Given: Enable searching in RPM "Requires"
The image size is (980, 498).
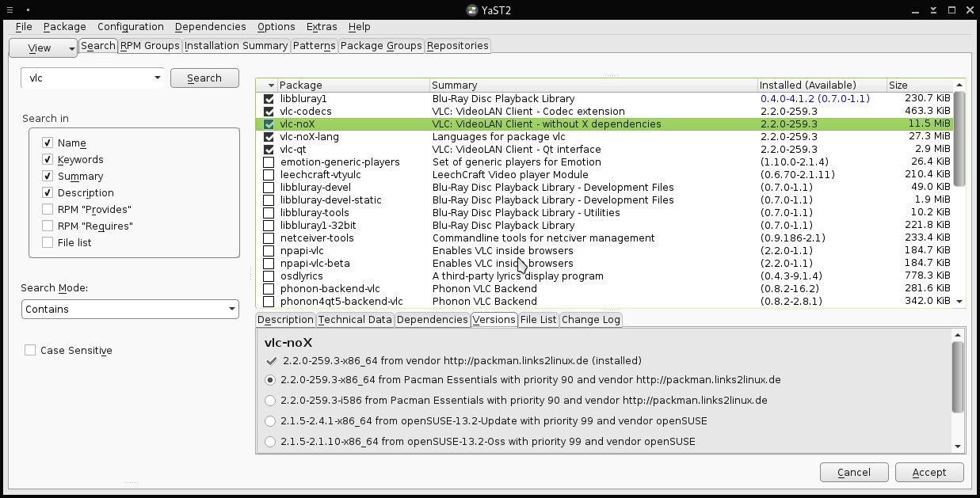Looking at the screenshot, I should pyautogui.click(x=48, y=226).
